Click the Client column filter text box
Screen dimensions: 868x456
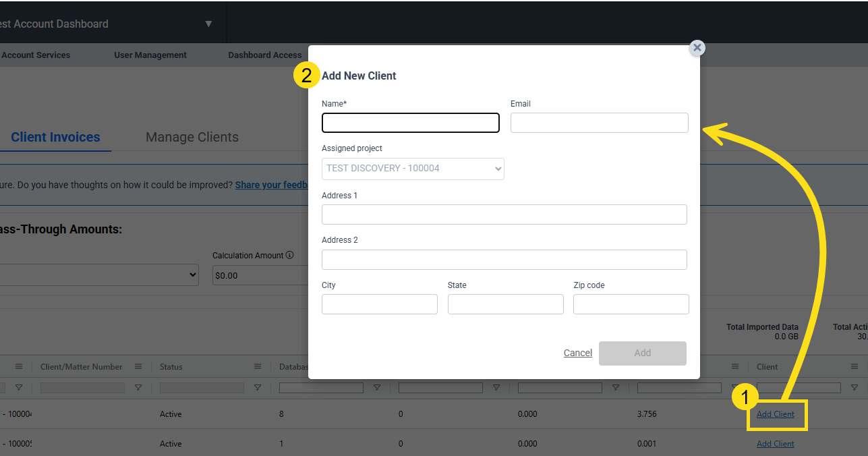799,388
